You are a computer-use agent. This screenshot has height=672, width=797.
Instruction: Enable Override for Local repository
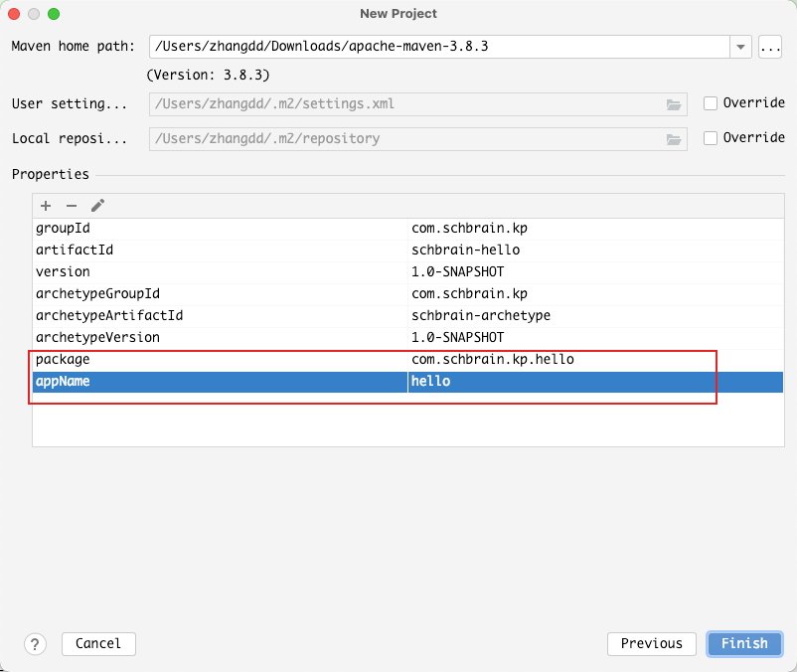[x=711, y=138]
